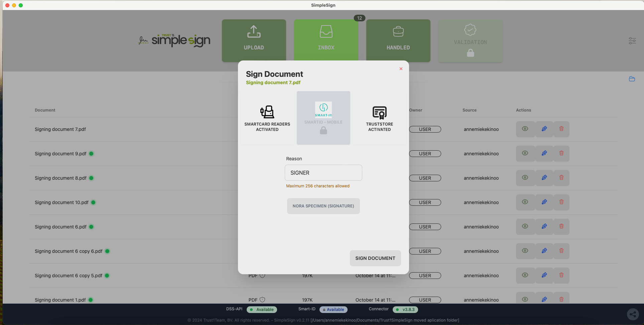Viewport: 644px width, 325px height.
Task: Delete Signing document 6 copy 5.pdf
Action: point(561,275)
